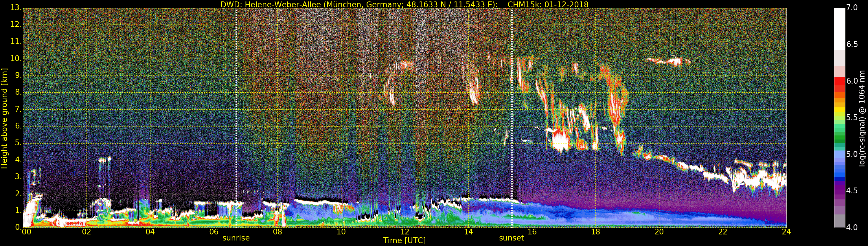
Task: Click the '8' height axis tick label
Action: 19,92
